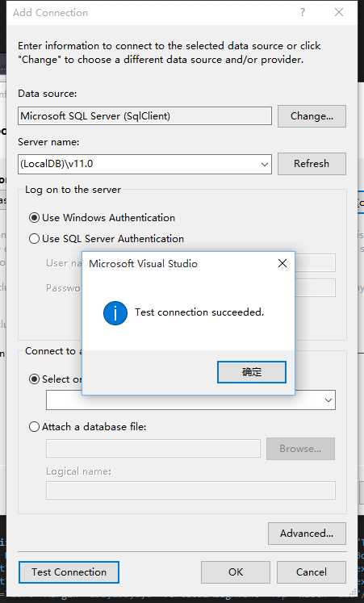364x603 pixels.
Task: Select Use SQL Server Authentication option
Action: (34, 239)
